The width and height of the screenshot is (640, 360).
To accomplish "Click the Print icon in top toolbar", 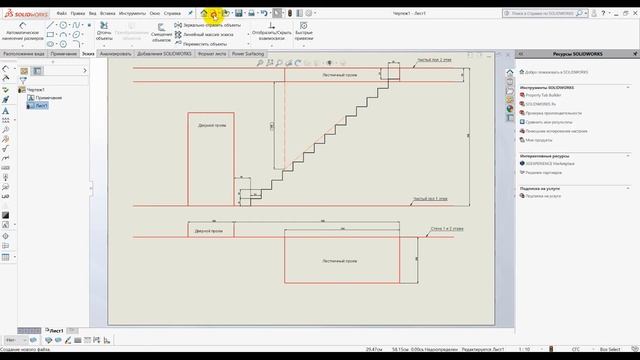I will coord(251,13).
